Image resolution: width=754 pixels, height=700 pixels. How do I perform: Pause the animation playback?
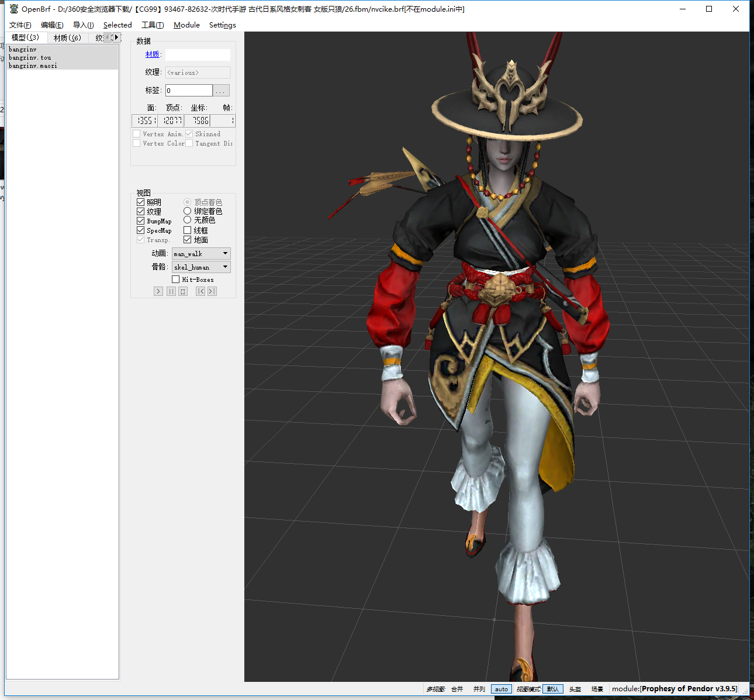[171, 291]
